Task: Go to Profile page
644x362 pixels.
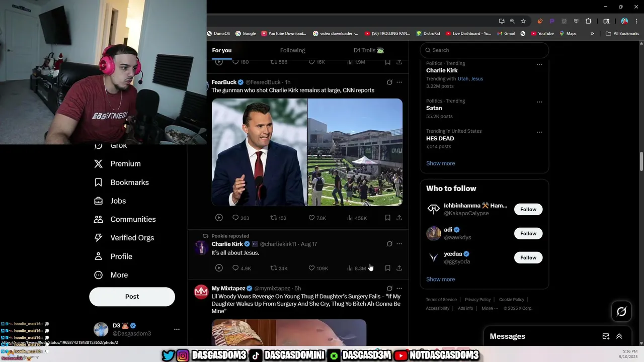Action: point(113,256)
